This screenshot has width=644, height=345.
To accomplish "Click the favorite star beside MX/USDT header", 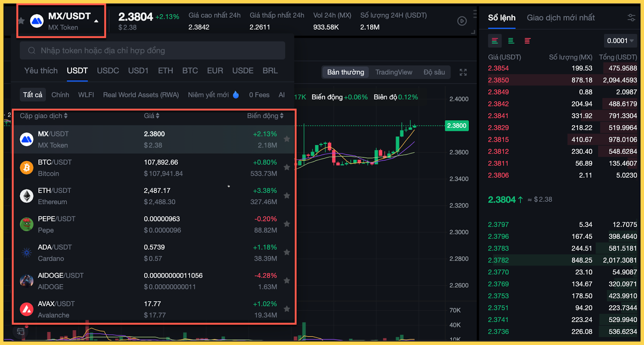I will click(x=21, y=21).
